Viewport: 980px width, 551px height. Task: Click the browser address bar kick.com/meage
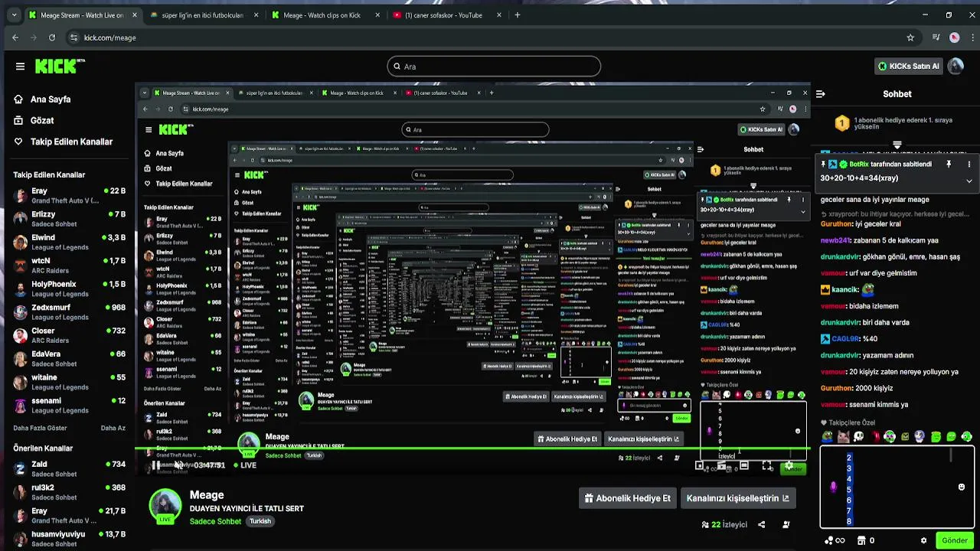490,37
